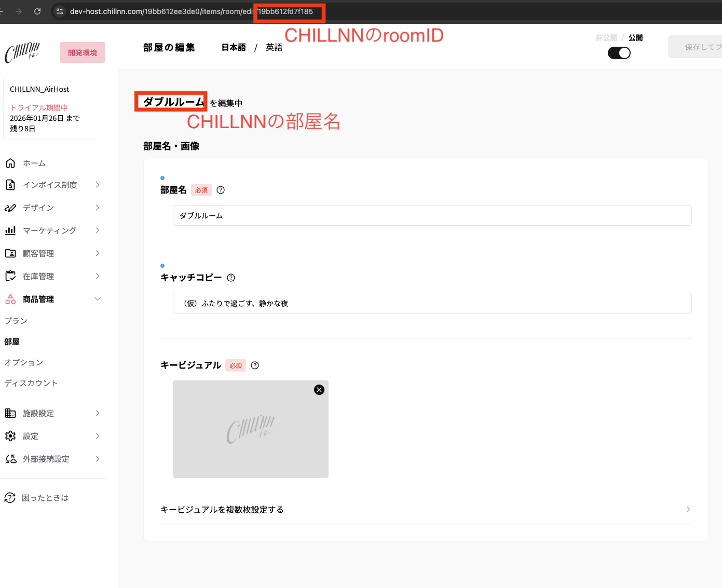722x588 pixels.
Task: Click the 非公開 label beside the switch
Action: tap(606, 38)
